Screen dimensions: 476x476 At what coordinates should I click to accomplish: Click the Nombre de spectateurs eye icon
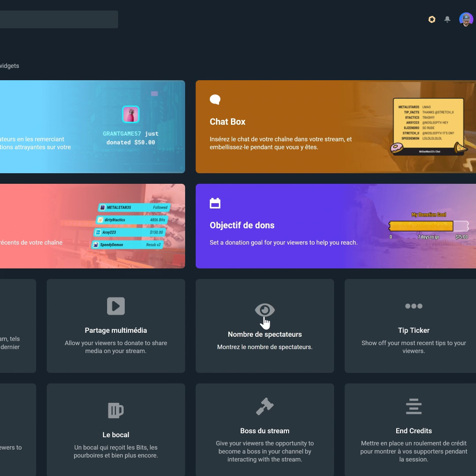click(x=264, y=310)
